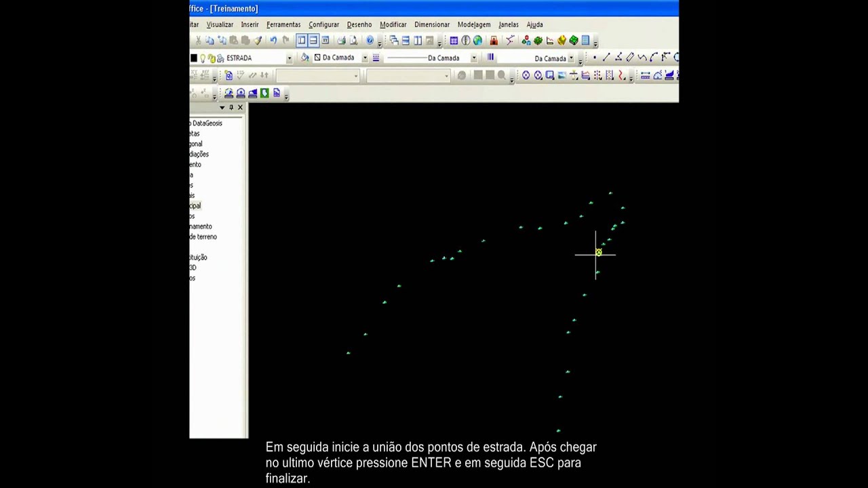Open the Dimensionar menu
Viewport: 868px width, 488px height.
(432, 24)
